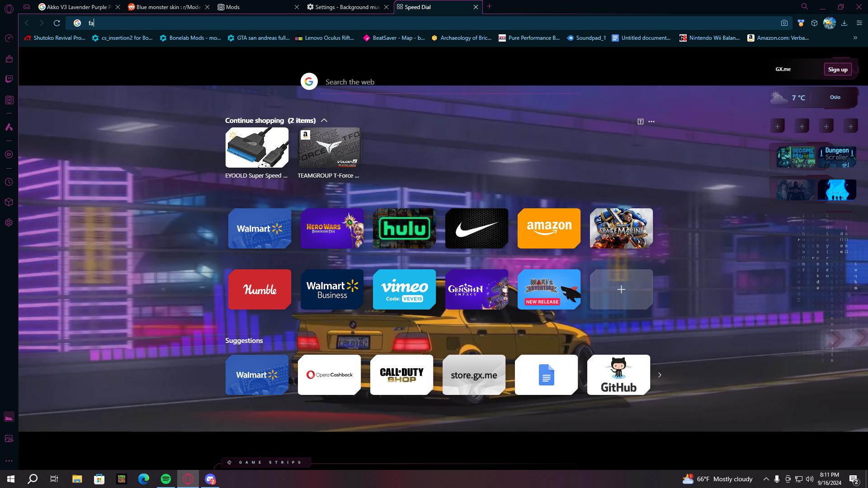This screenshot has height=488, width=868.
Task: Open Easy Setup sliders icon
Action: [859, 23]
